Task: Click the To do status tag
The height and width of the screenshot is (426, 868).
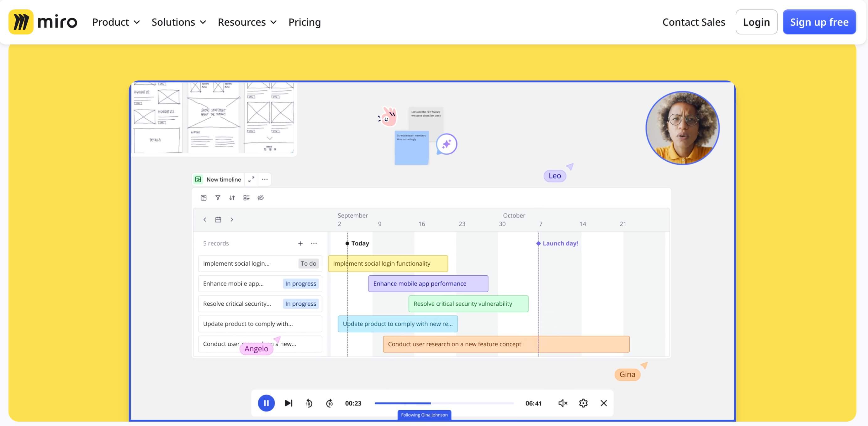Action: [308, 263]
